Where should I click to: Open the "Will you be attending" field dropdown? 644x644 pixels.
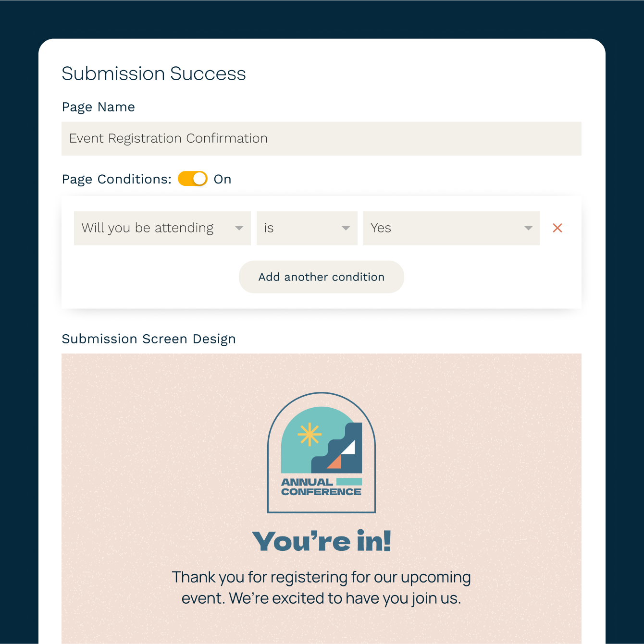pyautogui.click(x=154, y=228)
